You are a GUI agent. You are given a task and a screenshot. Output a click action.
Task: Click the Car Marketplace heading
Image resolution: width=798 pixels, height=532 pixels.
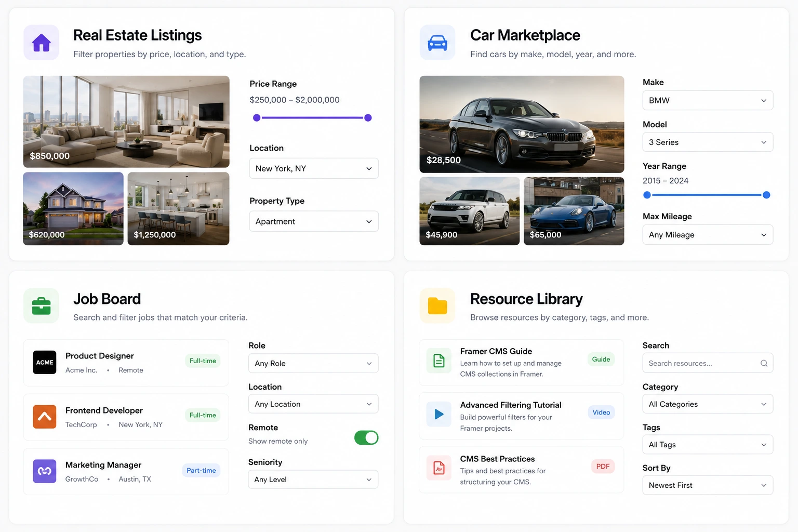(x=525, y=35)
